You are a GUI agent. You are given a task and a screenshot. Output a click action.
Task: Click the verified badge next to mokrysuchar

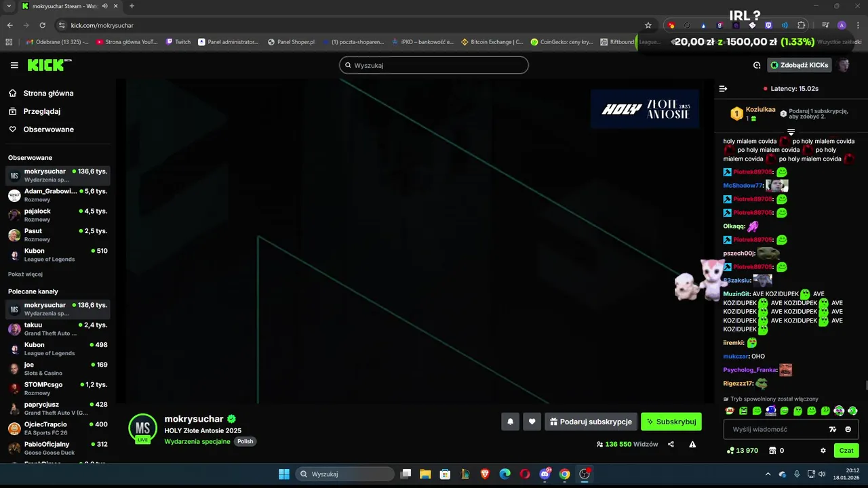[231, 419]
